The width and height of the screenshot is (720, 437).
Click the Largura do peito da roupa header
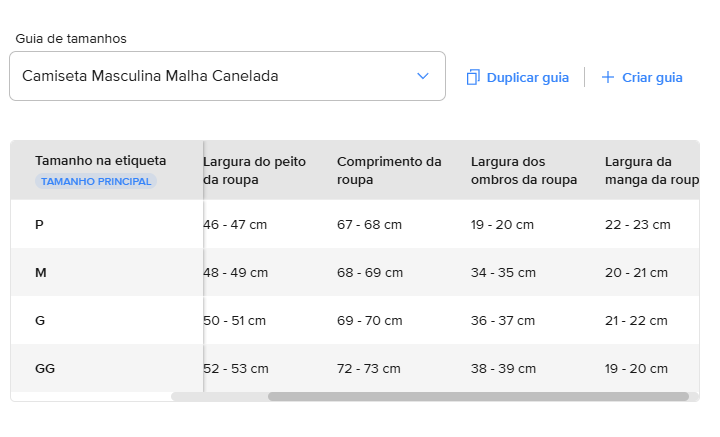254,170
